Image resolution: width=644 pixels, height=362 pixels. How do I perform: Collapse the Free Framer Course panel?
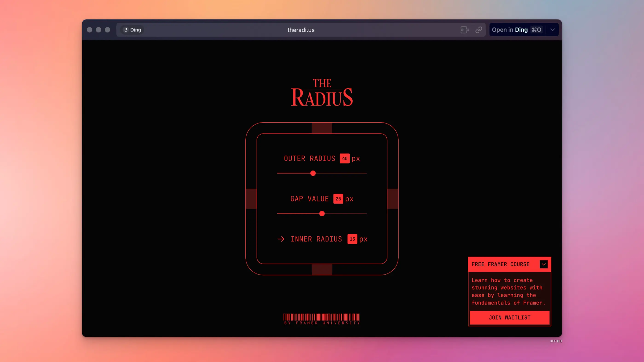(x=543, y=264)
